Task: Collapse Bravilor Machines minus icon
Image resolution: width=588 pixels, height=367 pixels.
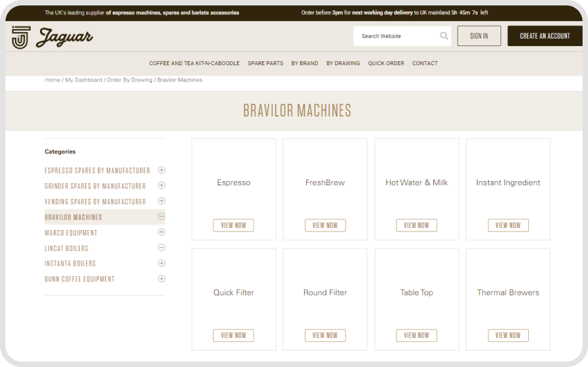Action: point(162,217)
